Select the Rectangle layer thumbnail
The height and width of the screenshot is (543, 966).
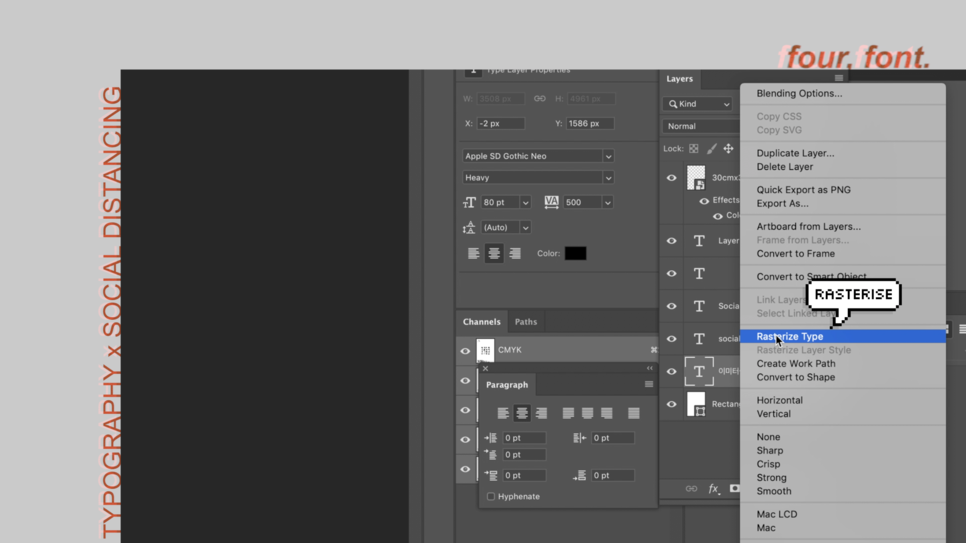click(696, 404)
